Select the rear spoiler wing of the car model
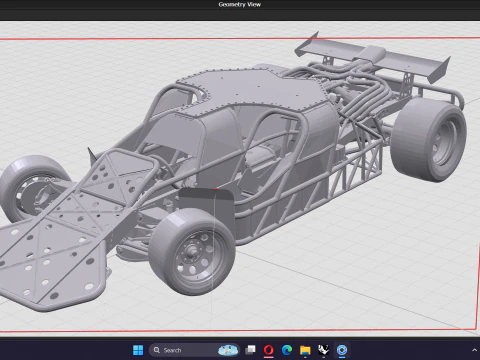This screenshot has height=360, width=480. tap(373, 57)
